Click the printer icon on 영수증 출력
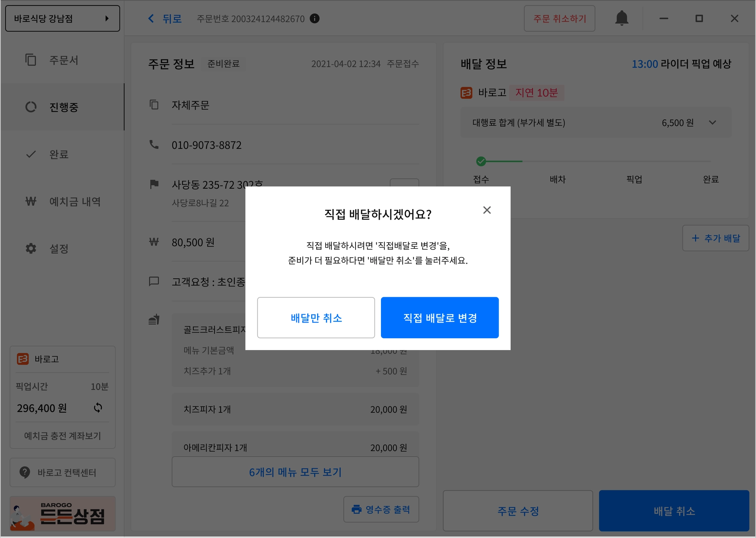756x538 pixels. click(x=356, y=509)
